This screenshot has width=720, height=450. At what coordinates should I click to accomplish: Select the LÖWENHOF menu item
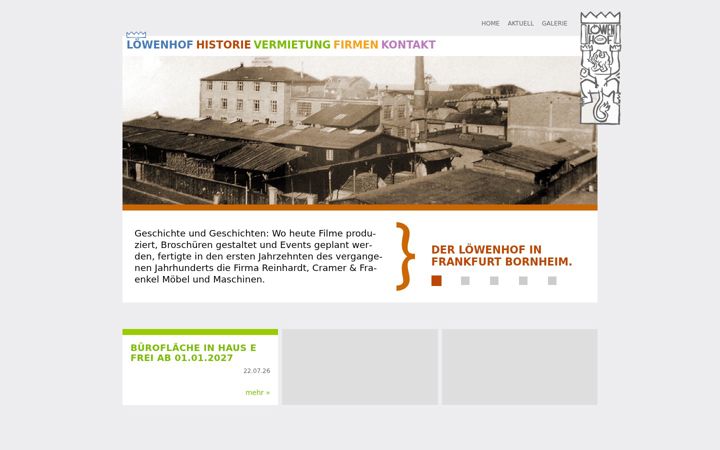160,45
